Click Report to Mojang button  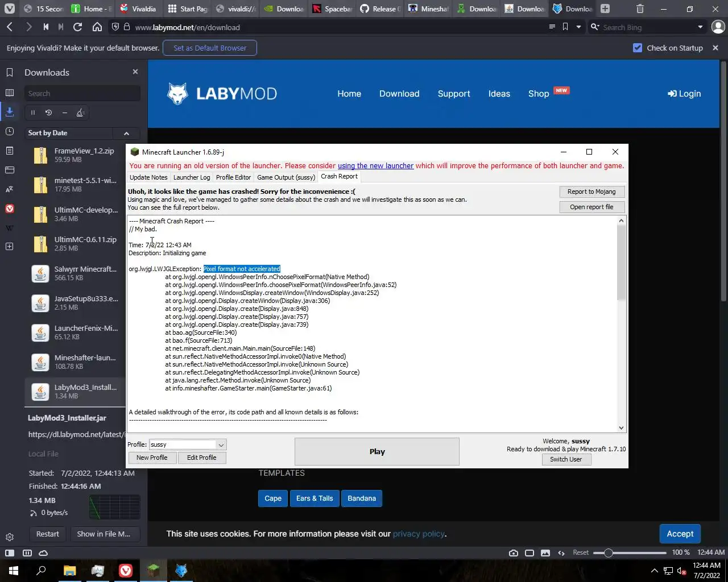pos(591,192)
